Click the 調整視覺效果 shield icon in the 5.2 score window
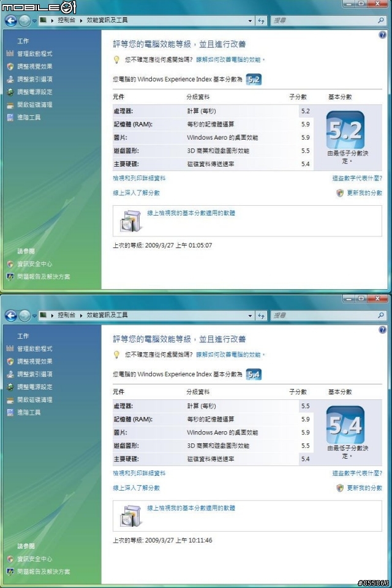The image size is (392, 588). pos(10,66)
